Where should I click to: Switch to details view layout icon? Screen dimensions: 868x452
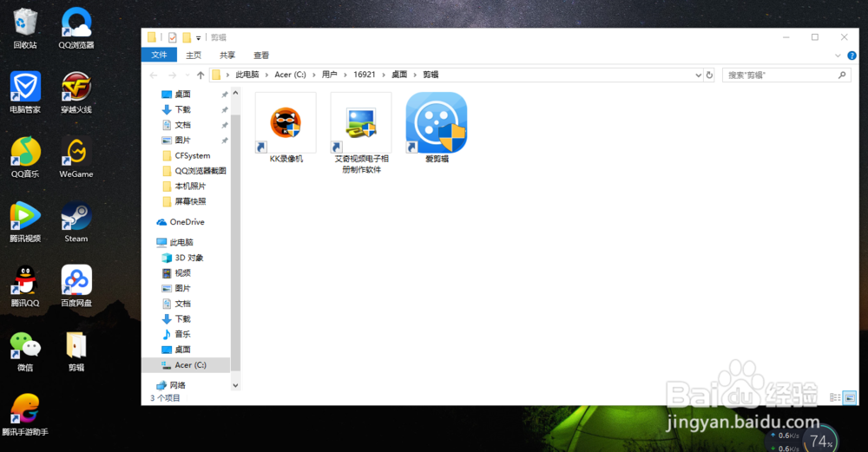835,398
